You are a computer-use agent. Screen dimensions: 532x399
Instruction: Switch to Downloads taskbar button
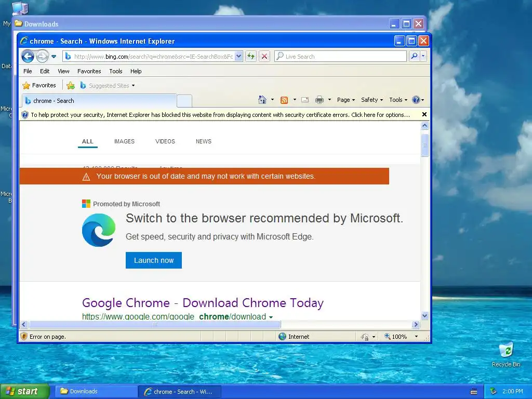click(96, 391)
